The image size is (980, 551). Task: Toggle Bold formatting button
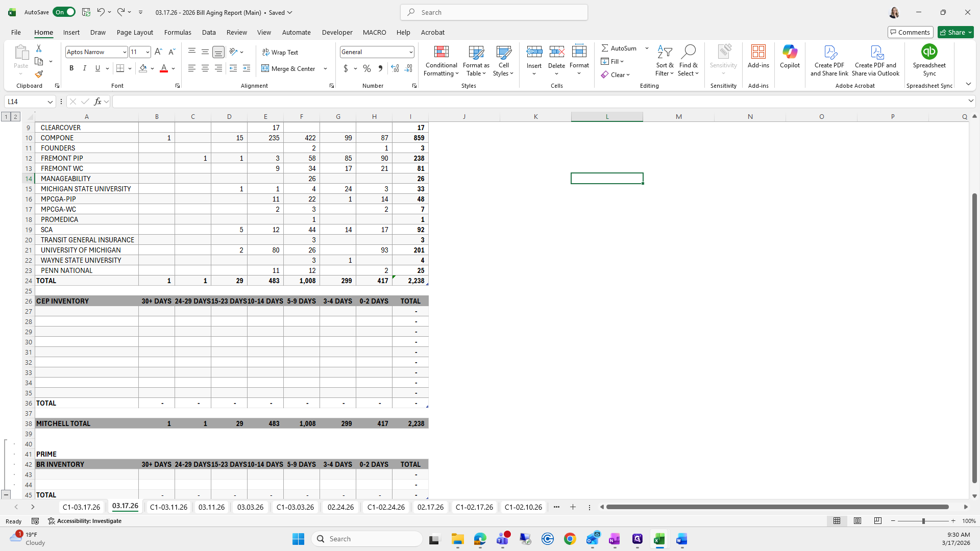click(x=71, y=68)
